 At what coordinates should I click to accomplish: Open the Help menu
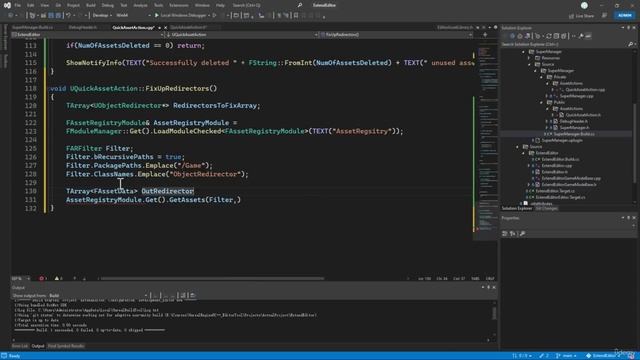220,5
